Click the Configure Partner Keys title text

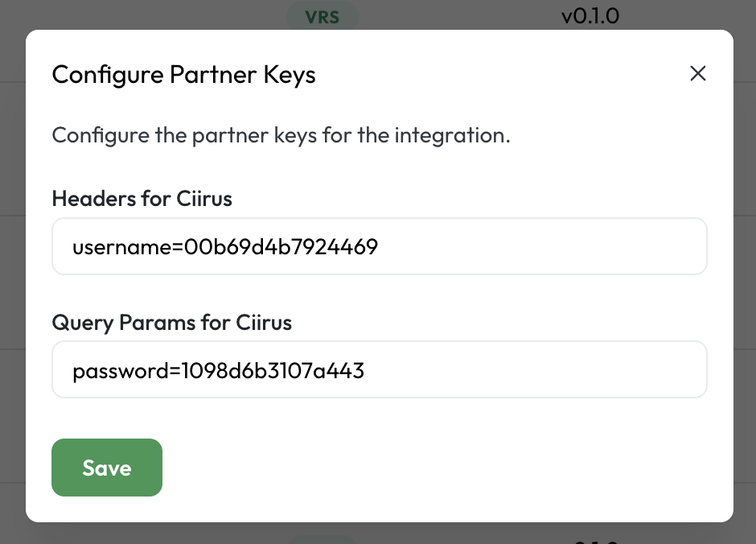coord(183,74)
